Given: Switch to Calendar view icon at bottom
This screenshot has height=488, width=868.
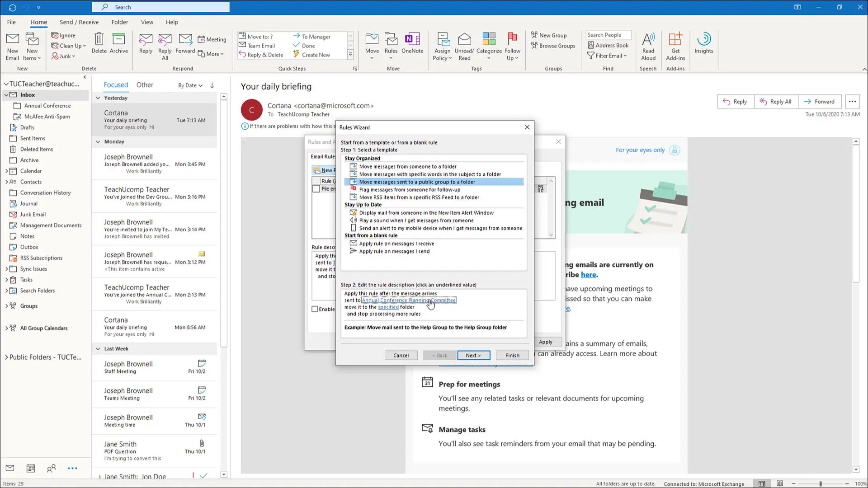Looking at the screenshot, I should pyautogui.click(x=31, y=468).
